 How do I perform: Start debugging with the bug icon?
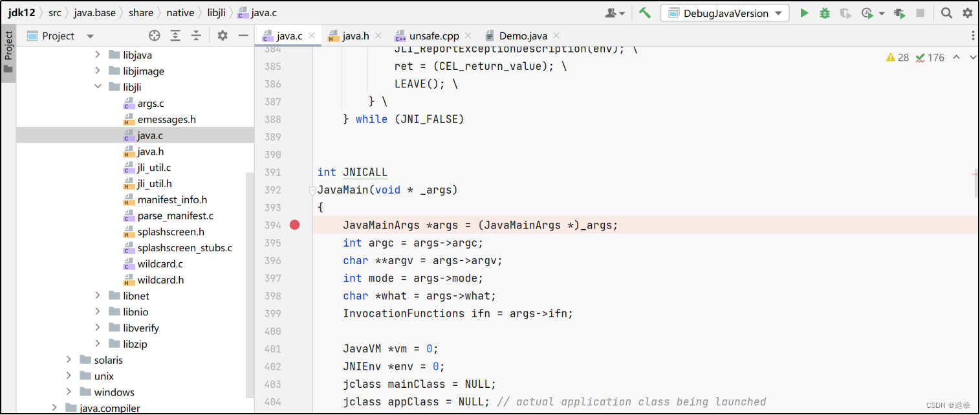coord(825,13)
